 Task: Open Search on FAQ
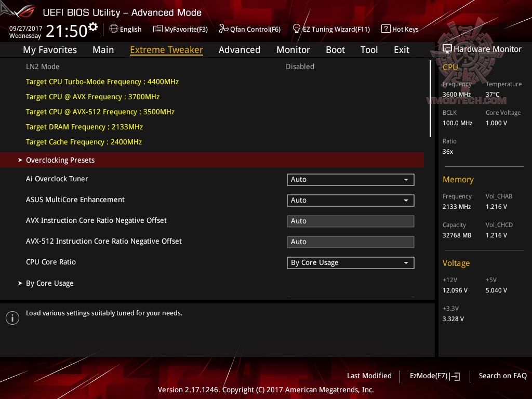(x=502, y=376)
